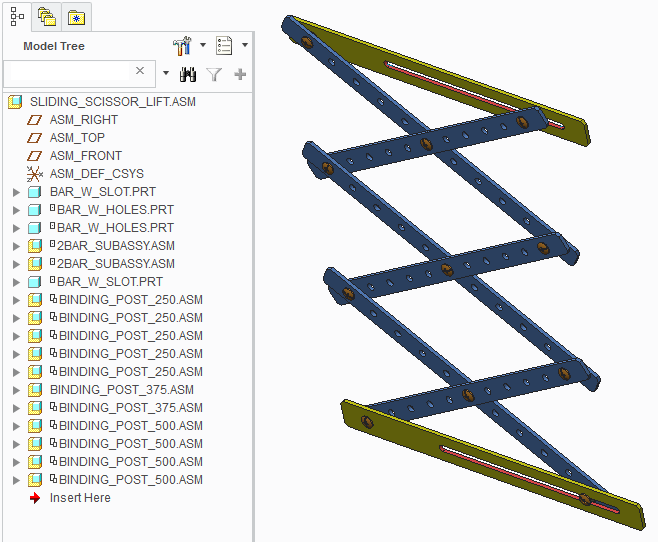This screenshot has height=542, width=658.
Task: Open the dropdown arrow beside the settings tools icon
Action: 203,45
